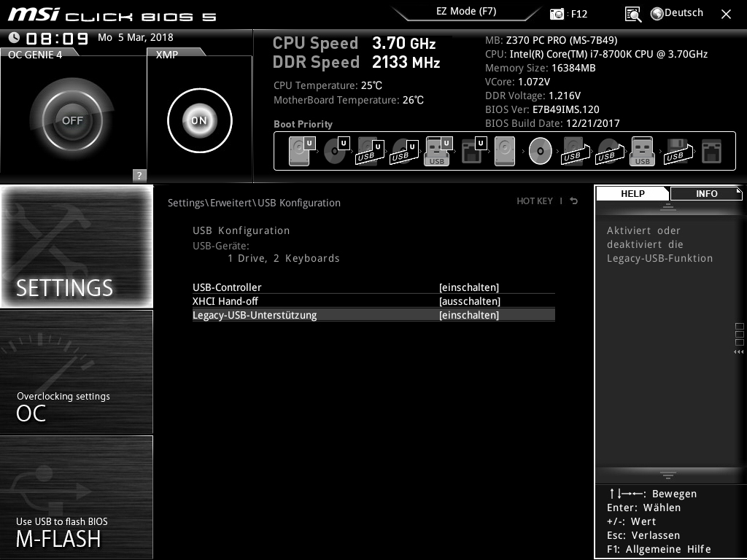Select the Legacy-USB-Unterstützung row label
This screenshot has height=560, width=747.
click(255, 315)
